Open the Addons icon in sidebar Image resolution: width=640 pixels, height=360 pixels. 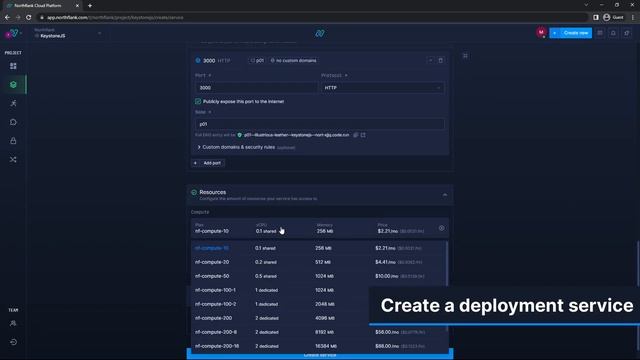13,122
